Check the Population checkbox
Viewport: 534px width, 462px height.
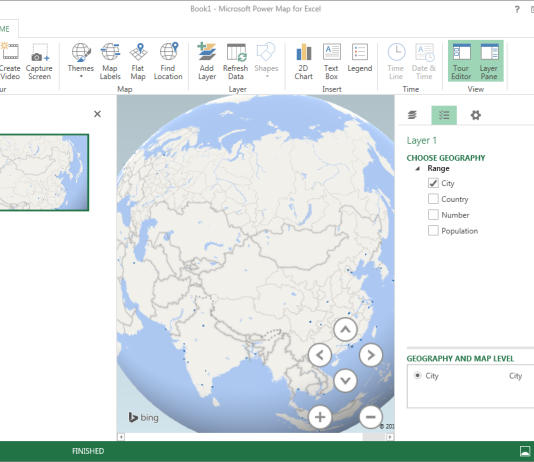pos(433,230)
